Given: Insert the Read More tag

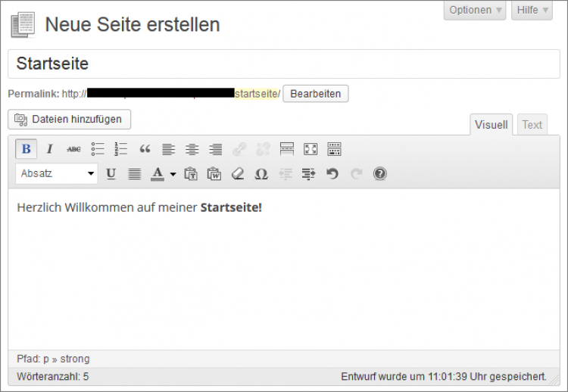Looking at the screenshot, I should point(287,149).
